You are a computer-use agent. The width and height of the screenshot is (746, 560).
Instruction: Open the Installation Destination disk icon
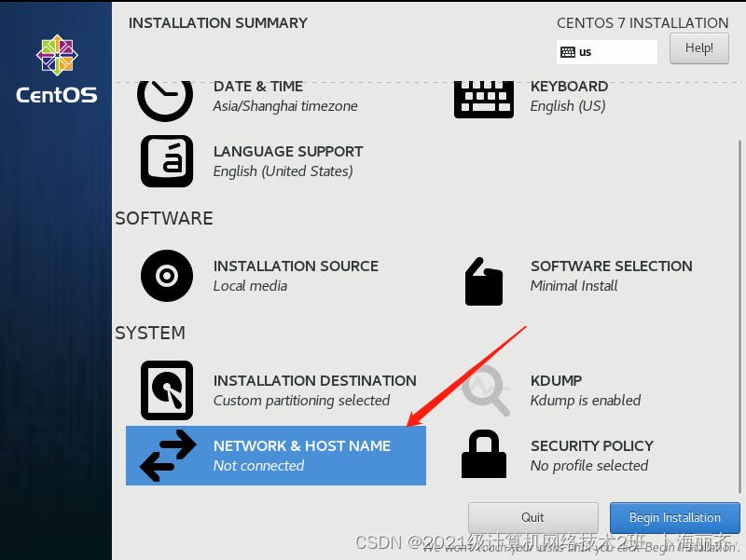click(166, 390)
